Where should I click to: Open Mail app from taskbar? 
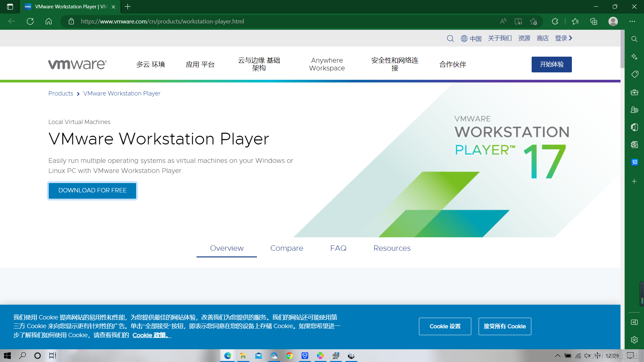point(259,356)
